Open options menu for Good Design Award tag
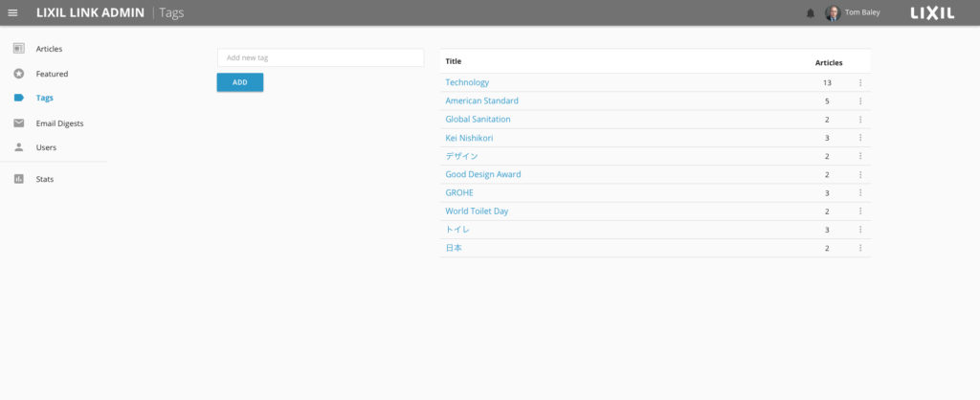This screenshot has height=400, width=980. [x=860, y=174]
